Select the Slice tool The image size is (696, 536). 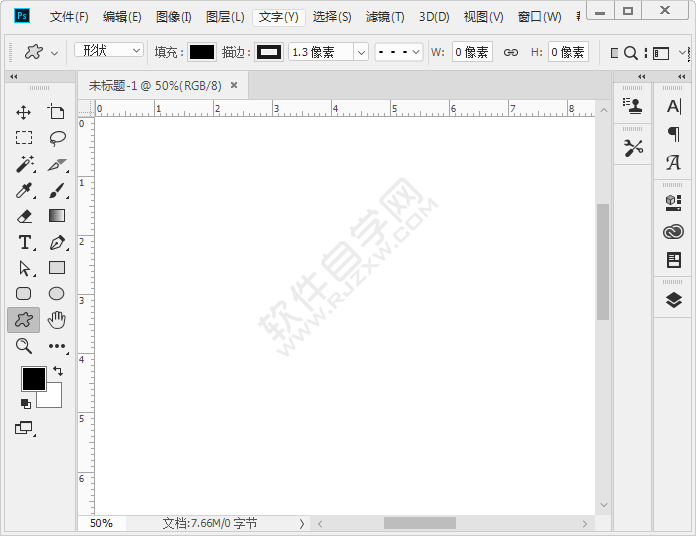[x=57, y=164]
